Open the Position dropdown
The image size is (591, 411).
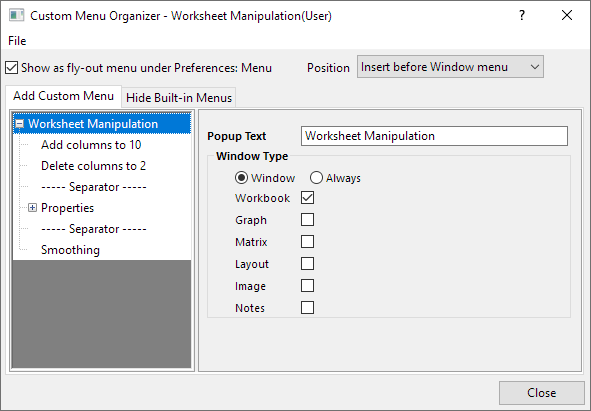[450, 67]
